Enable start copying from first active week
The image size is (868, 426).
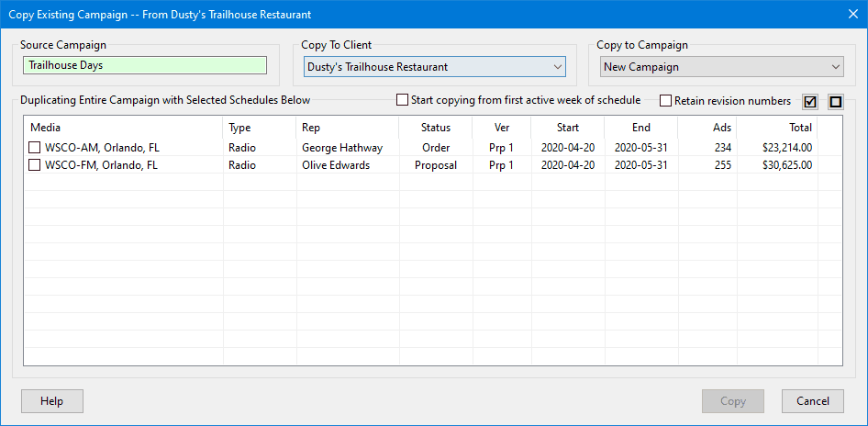(x=402, y=100)
